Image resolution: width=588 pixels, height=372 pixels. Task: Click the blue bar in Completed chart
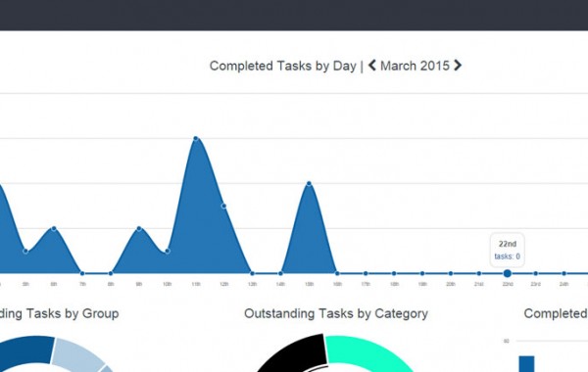[x=526, y=364]
